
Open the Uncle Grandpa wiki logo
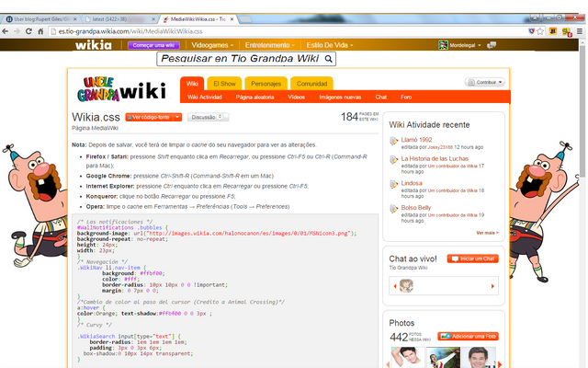(122, 89)
